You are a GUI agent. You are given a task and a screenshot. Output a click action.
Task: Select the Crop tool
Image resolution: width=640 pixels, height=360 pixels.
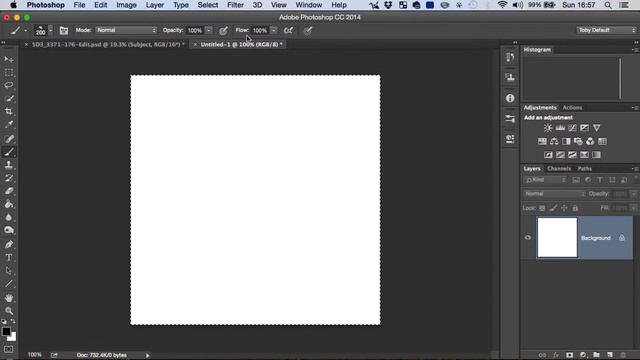(x=9, y=111)
